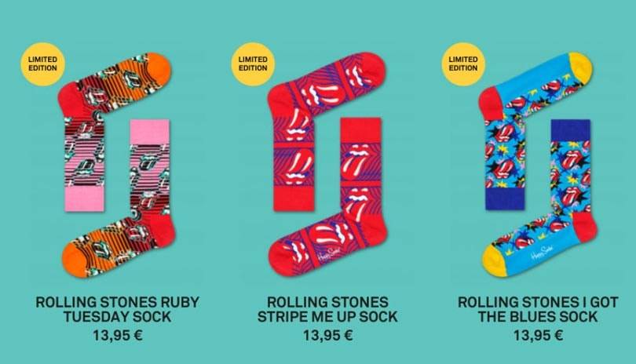Click the folded blue sock with navy cuff at bottom
The image size is (636, 364).
coord(505,164)
